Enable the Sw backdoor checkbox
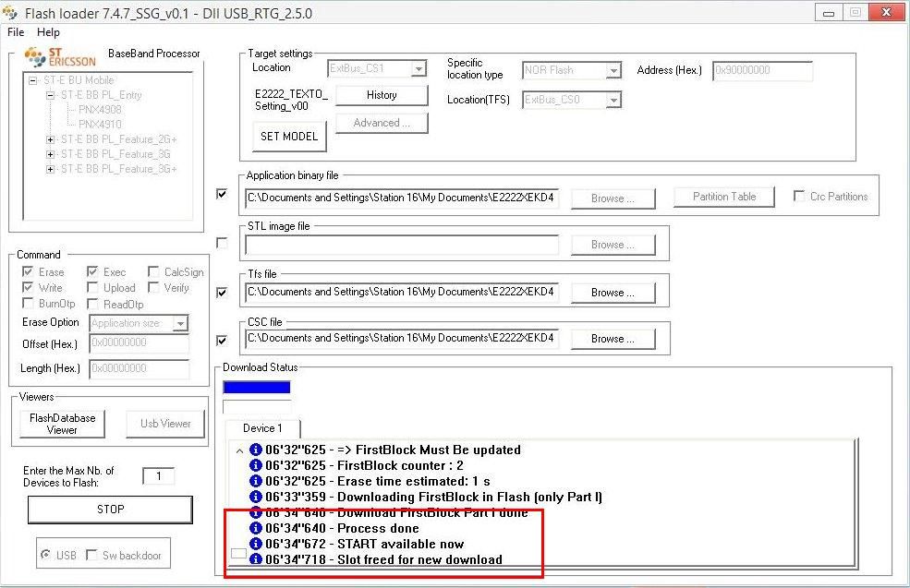The width and height of the screenshot is (910, 588). (x=91, y=555)
